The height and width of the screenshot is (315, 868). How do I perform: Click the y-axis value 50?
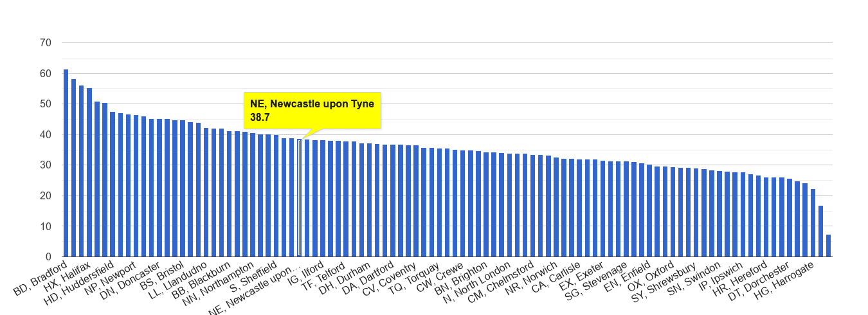(x=45, y=104)
